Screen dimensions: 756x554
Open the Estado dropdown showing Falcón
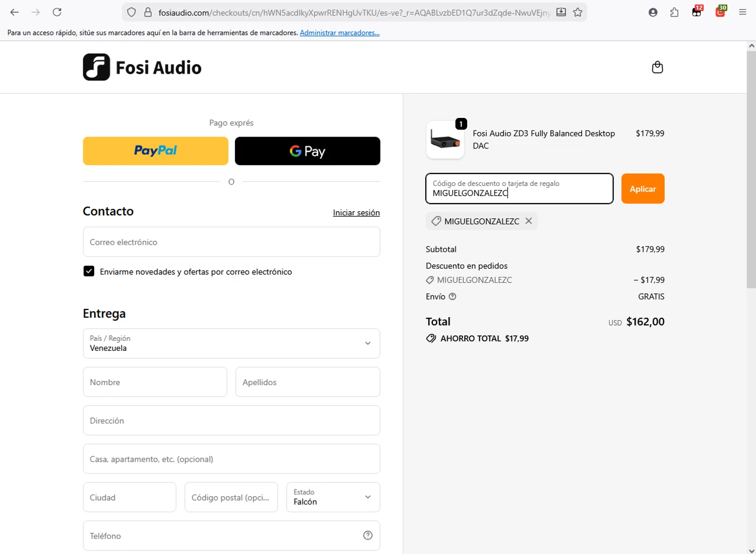[333, 497]
